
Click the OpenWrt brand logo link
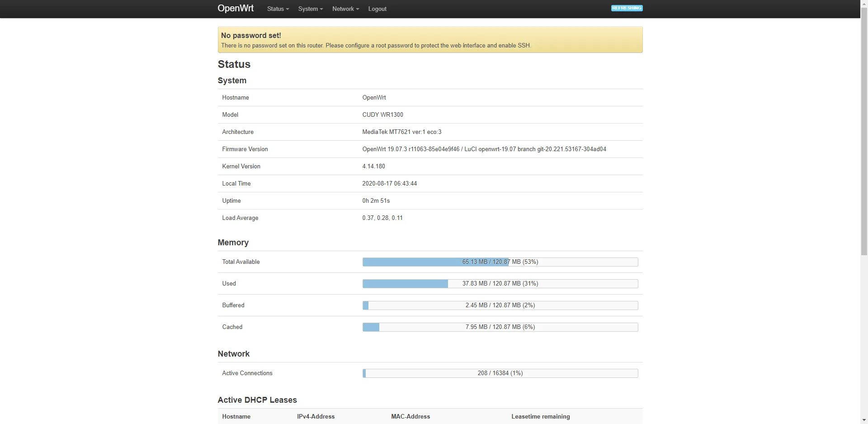pyautogui.click(x=236, y=9)
